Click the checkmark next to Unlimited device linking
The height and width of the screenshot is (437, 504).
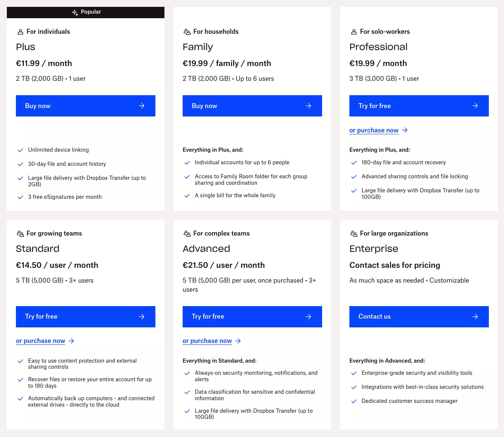tap(20, 150)
